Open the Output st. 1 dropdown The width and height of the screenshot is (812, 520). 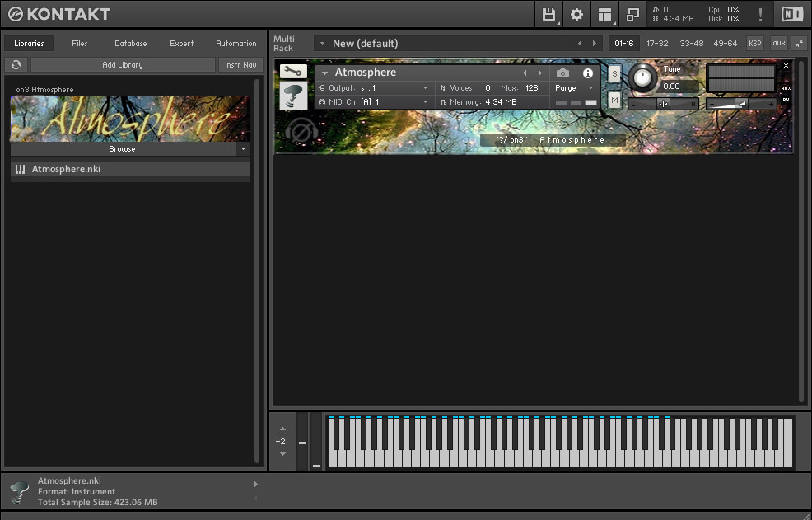[x=425, y=88]
